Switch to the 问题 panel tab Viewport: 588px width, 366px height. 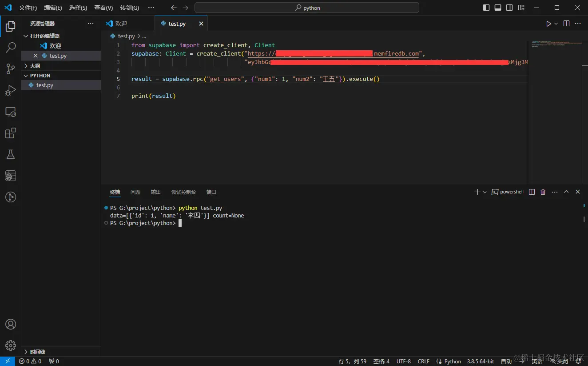(135, 192)
